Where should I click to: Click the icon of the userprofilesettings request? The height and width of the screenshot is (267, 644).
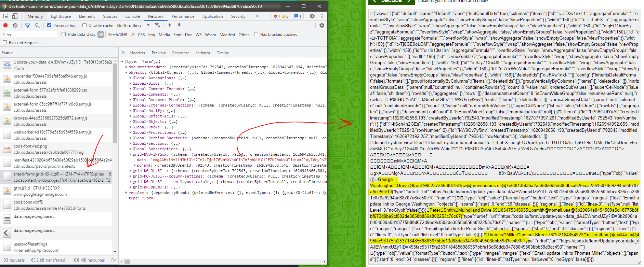[7, 247]
